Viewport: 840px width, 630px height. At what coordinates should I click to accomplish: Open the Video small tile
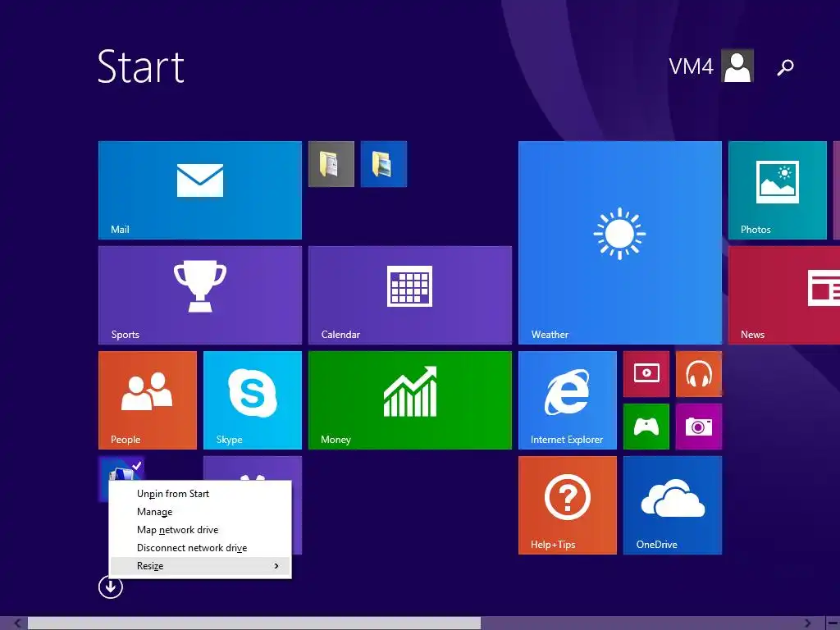(646, 374)
